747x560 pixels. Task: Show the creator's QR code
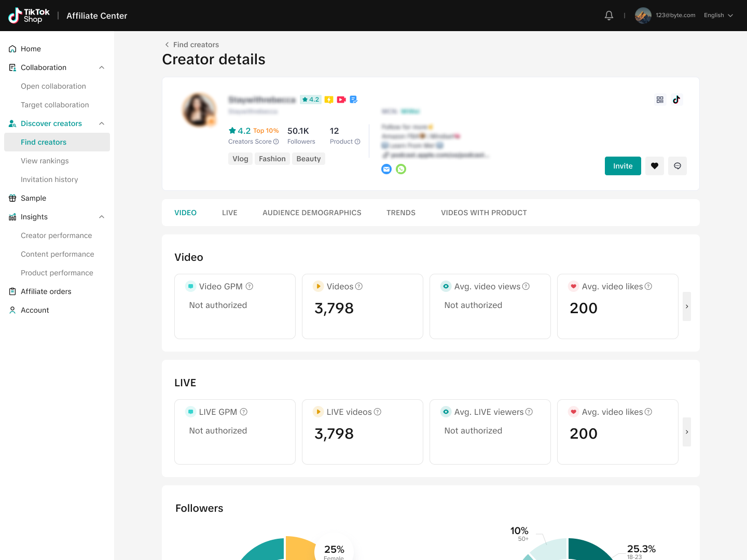(x=660, y=100)
